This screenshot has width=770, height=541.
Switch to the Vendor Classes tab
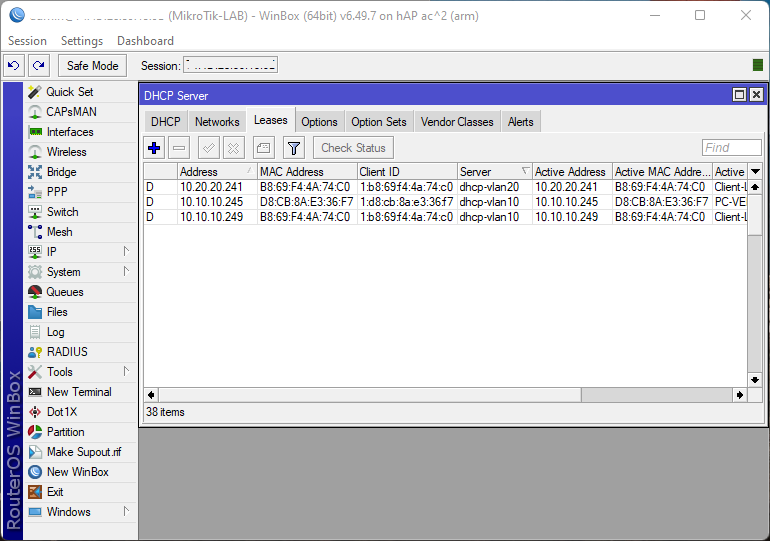[x=457, y=122]
